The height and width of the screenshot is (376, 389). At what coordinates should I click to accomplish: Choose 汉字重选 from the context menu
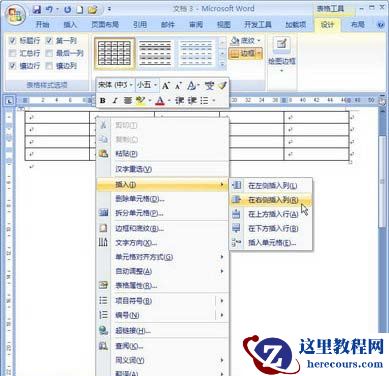tap(162, 169)
